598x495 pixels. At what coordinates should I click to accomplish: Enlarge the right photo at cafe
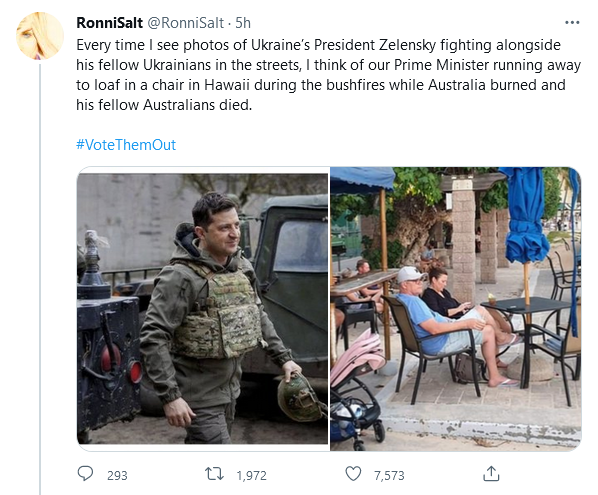click(456, 309)
